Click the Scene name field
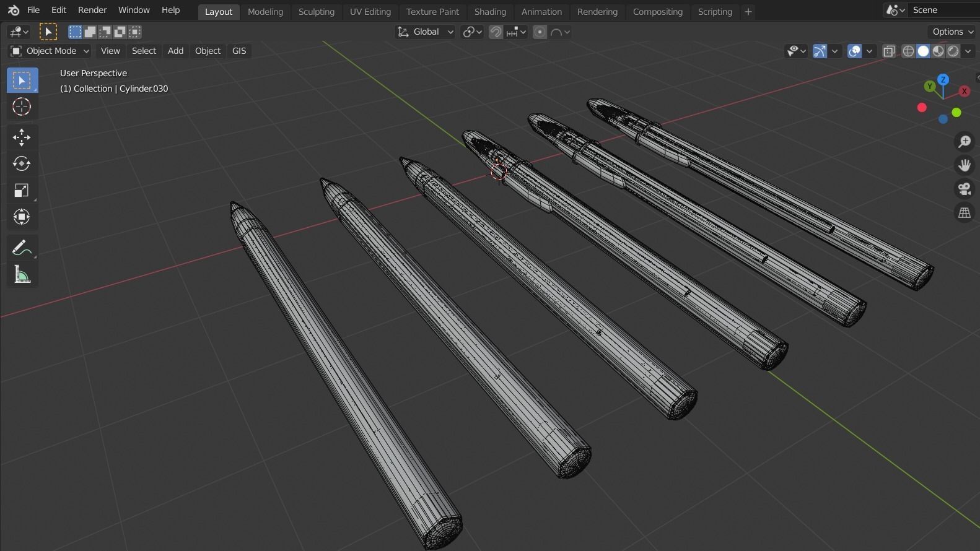 [943, 10]
